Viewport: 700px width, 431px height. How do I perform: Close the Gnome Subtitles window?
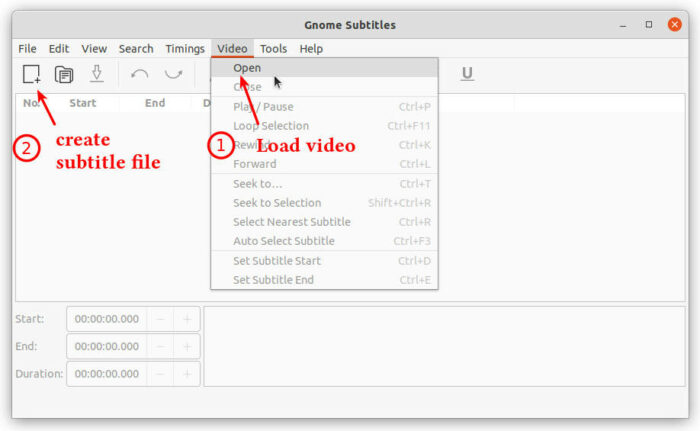point(675,25)
